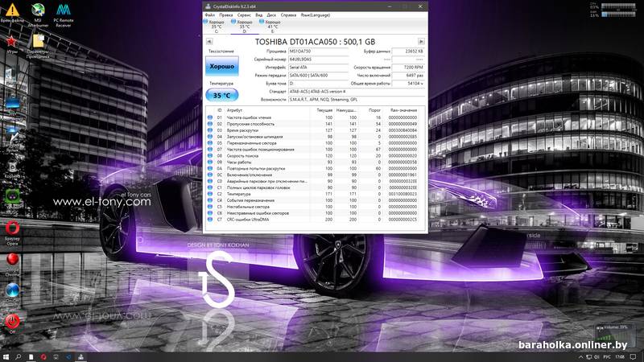
Task: Click the Serial ATA interface field
Action: (x=318, y=68)
